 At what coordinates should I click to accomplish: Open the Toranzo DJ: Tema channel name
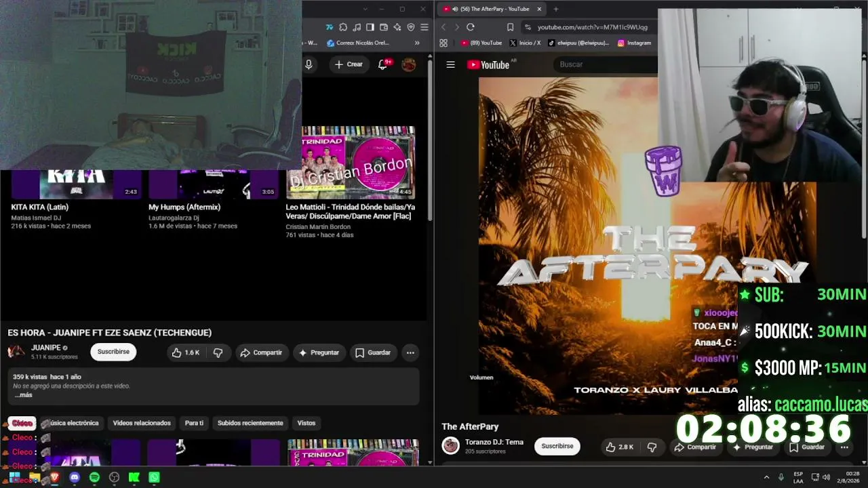pyautogui.click(x=494, y=442)
